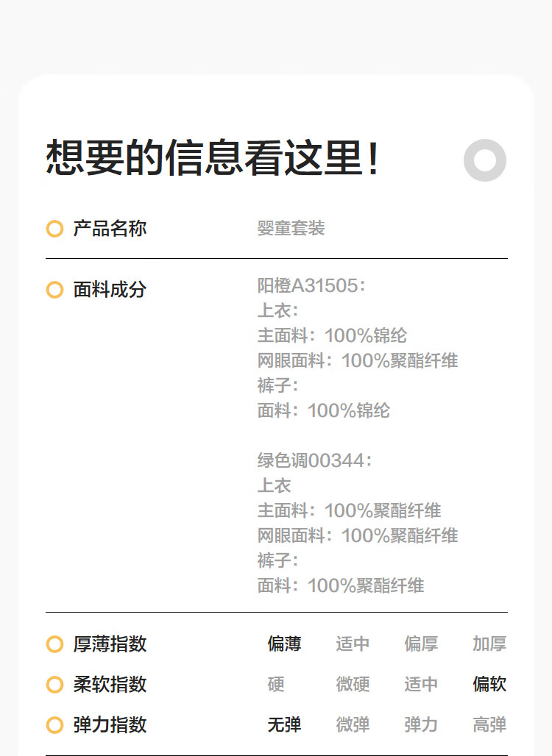Click the 绿色调00344 color heading
The image size is (552, 756).
tap(314, 460)
